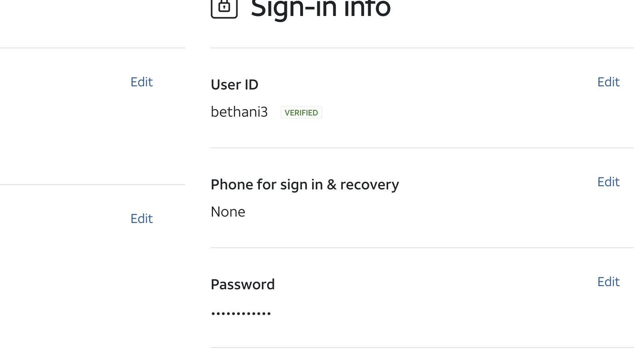
Task: Click the Password section label
Action: coord(243,284)
